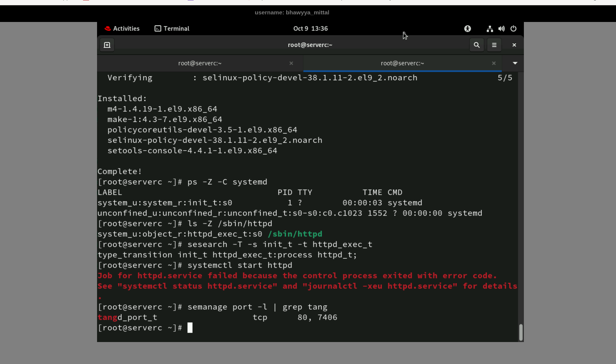The width and height of the screenshot is (616, 364).
Task: Click the 'sesearch -T -s init_t' command
Action: 280,244
